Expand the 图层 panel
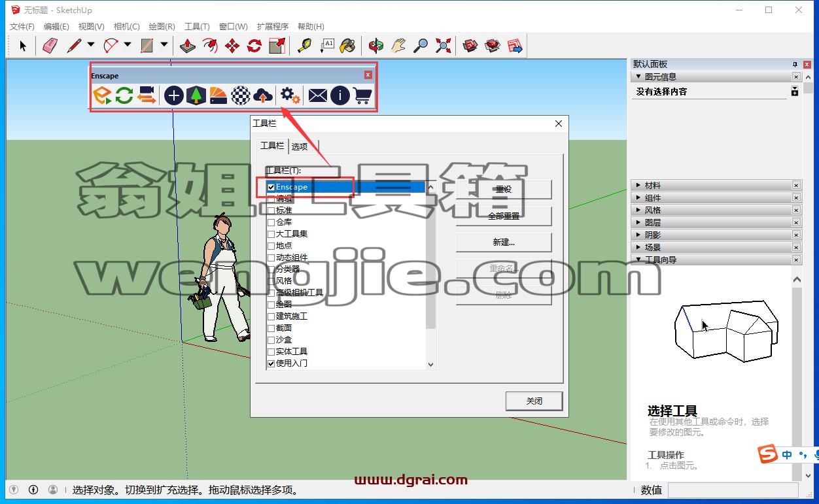819x504 pixels. coord(639,223)
